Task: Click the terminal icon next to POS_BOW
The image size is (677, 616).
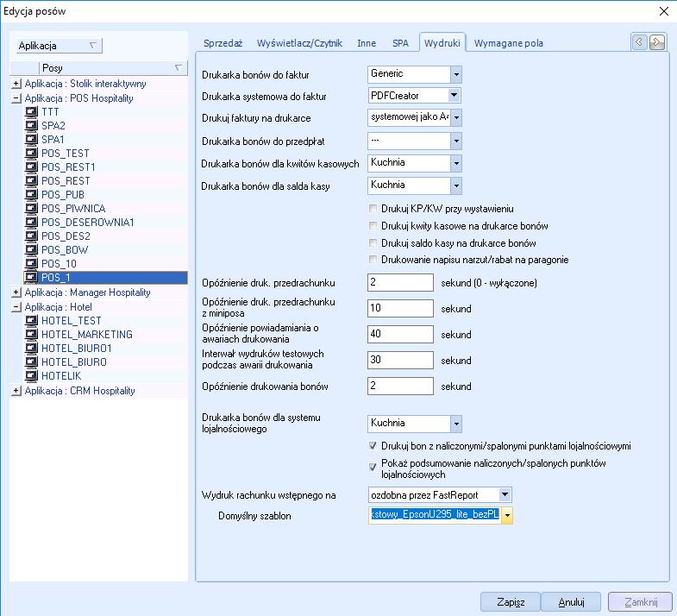Action: 31,250
